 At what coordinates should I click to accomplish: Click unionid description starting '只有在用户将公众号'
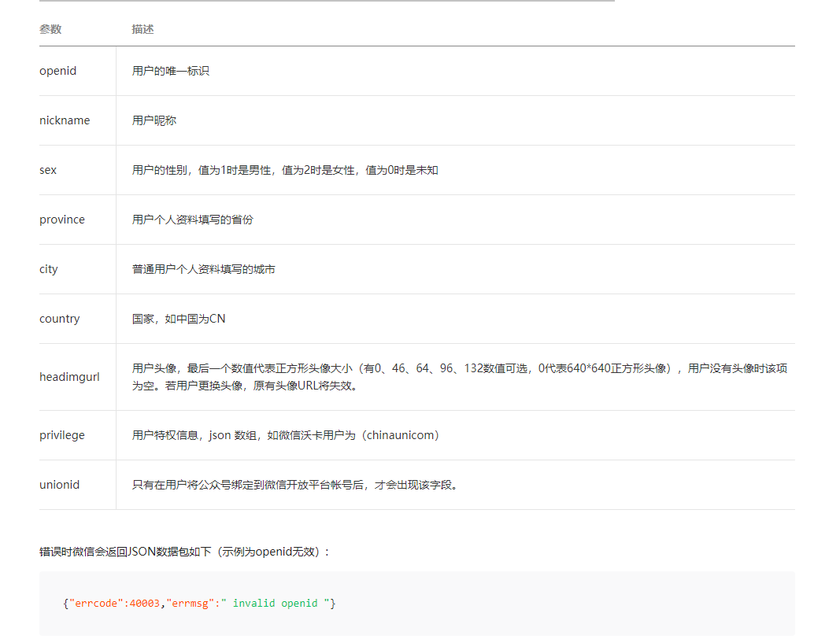[294, 485]
